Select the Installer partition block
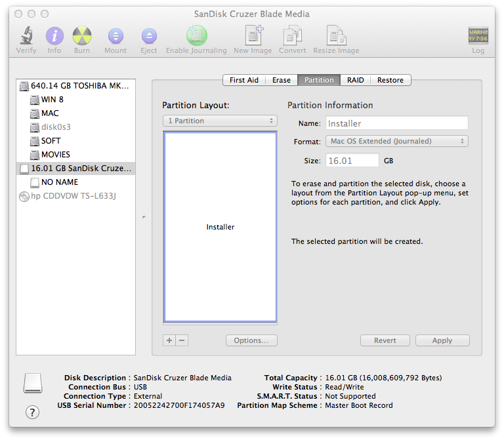 tap(220, 227)
